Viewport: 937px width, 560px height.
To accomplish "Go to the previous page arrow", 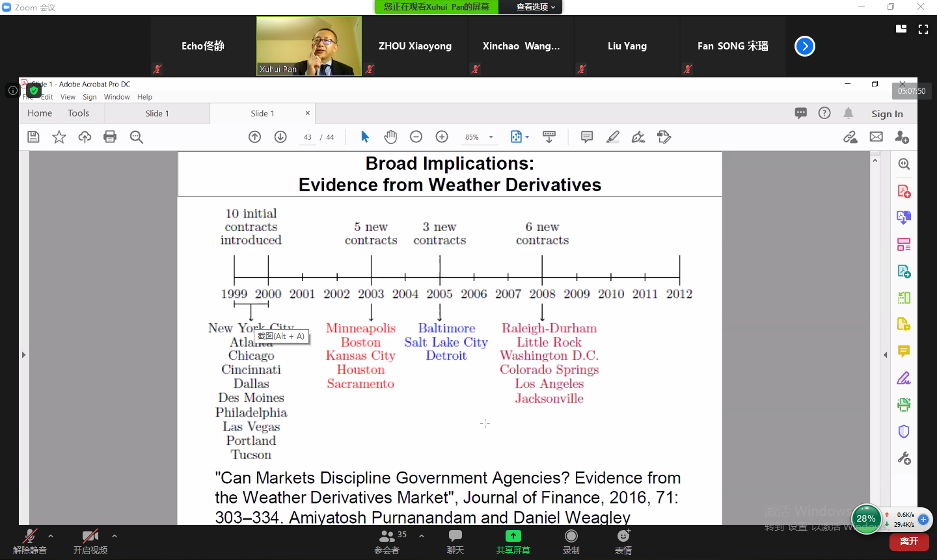I will 255,137.
